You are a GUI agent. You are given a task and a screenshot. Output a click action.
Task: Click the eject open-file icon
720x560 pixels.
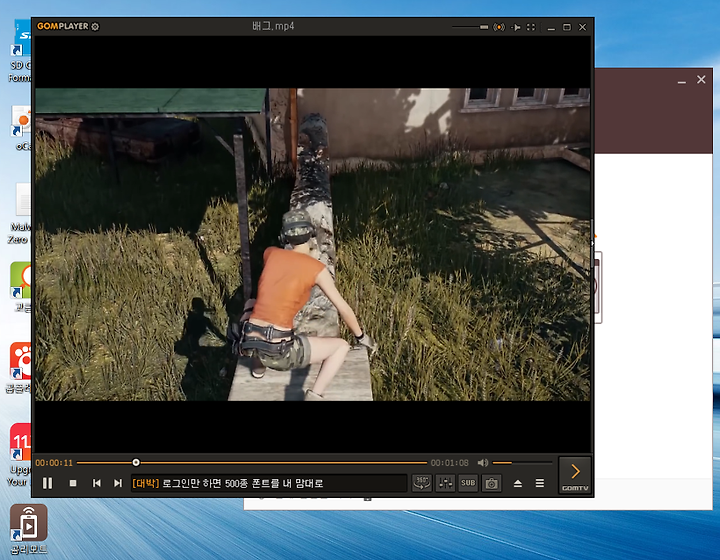[x=518, y=483]
